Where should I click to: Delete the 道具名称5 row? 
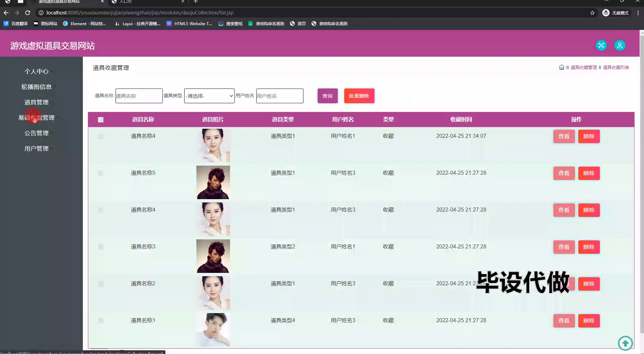coord(589,173)
